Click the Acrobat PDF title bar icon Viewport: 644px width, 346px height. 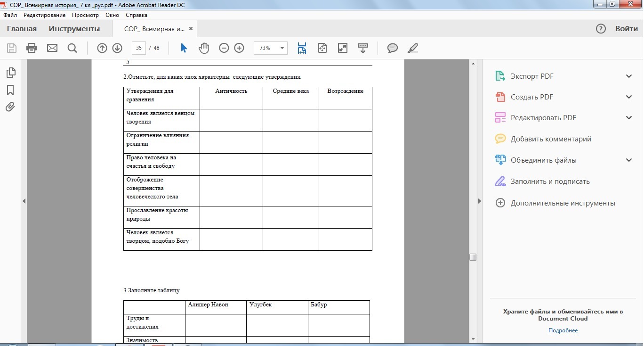click(5, 4)
